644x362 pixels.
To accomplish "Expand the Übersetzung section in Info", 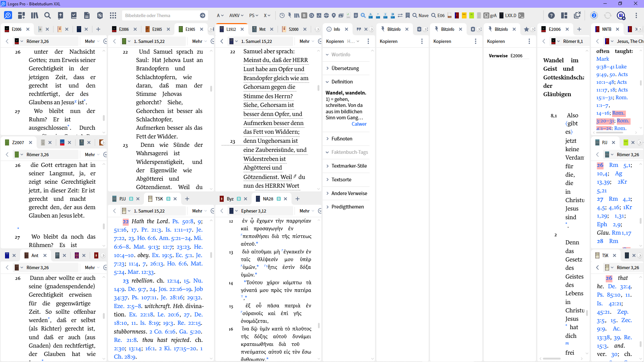I will [x=345, y=68].
